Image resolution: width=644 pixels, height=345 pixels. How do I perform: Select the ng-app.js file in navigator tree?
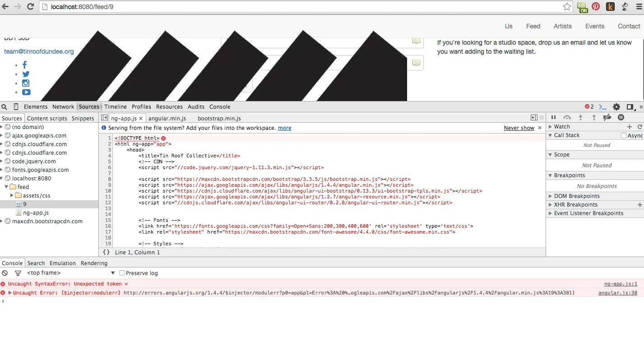36,213
